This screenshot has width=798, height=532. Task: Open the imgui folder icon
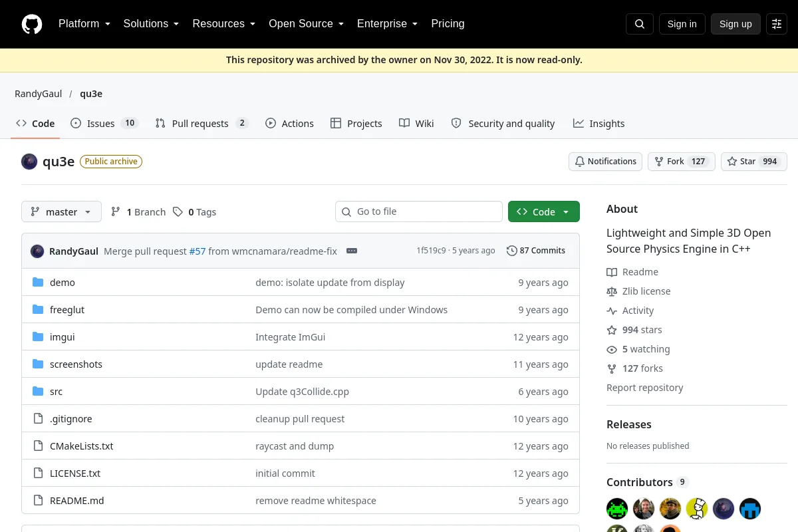point(38,337)
